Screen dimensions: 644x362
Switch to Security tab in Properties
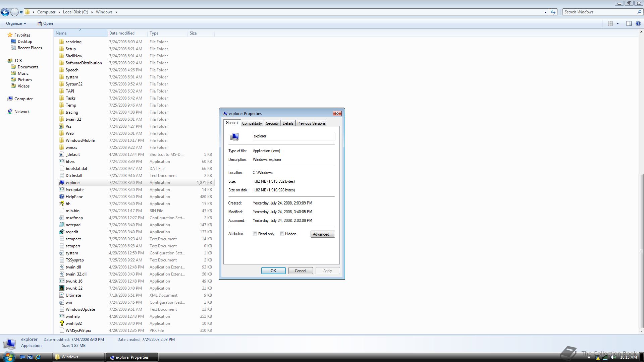click(272, 123)
